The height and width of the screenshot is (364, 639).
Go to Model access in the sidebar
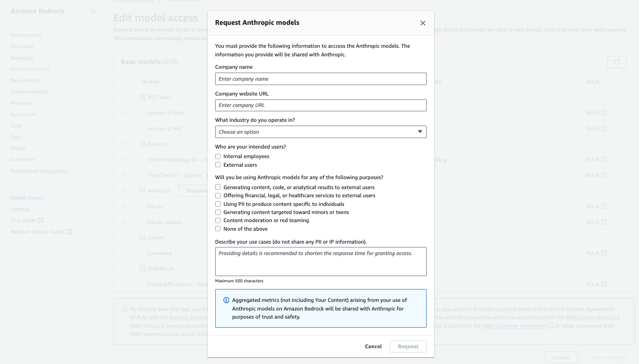click(x=27, y=198)
